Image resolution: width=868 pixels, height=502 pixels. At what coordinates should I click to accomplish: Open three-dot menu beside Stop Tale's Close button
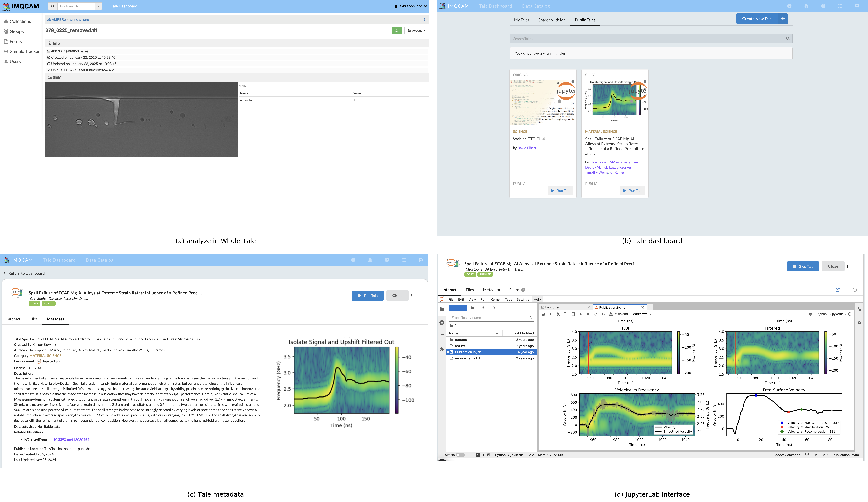coord(848,266)
